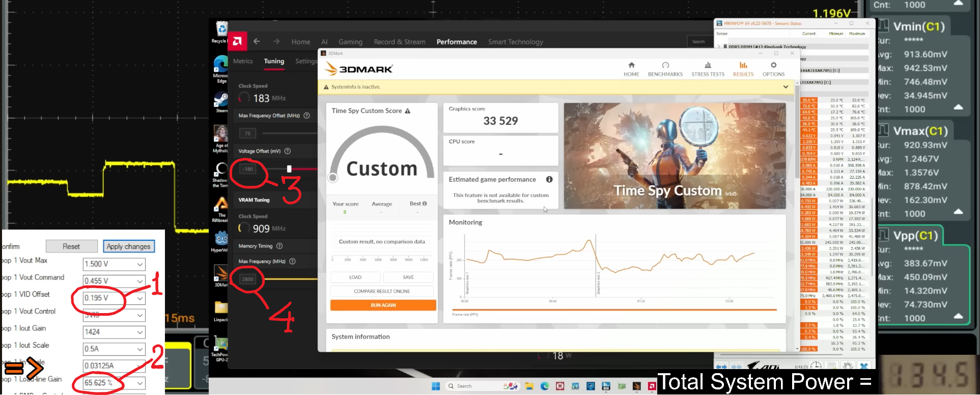Click the Voltage Offset slider handle
Screen dimensions: 980x395
pos(289,169)
